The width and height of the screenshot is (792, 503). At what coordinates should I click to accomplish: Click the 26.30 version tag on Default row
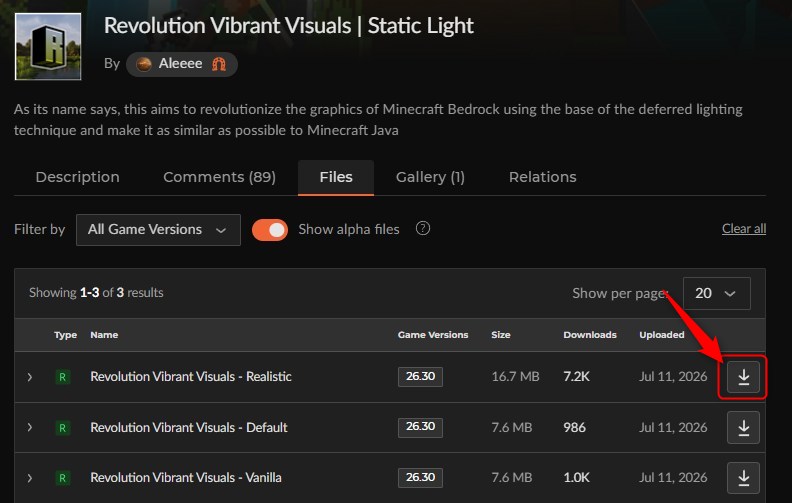tap(420, 427)
